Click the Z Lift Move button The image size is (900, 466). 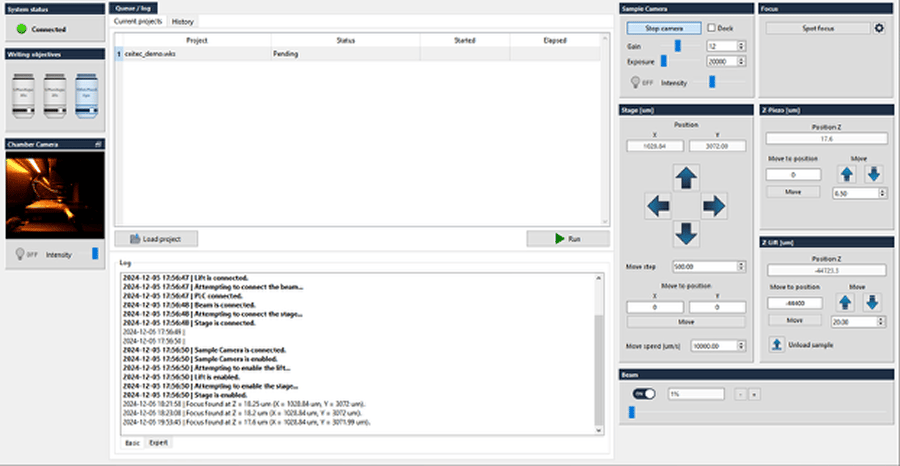(x=794, y=320)
